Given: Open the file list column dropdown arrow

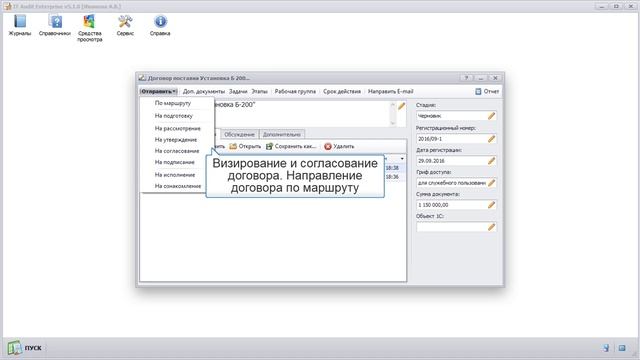Looking at the screenshot, I should pos(402,158).
